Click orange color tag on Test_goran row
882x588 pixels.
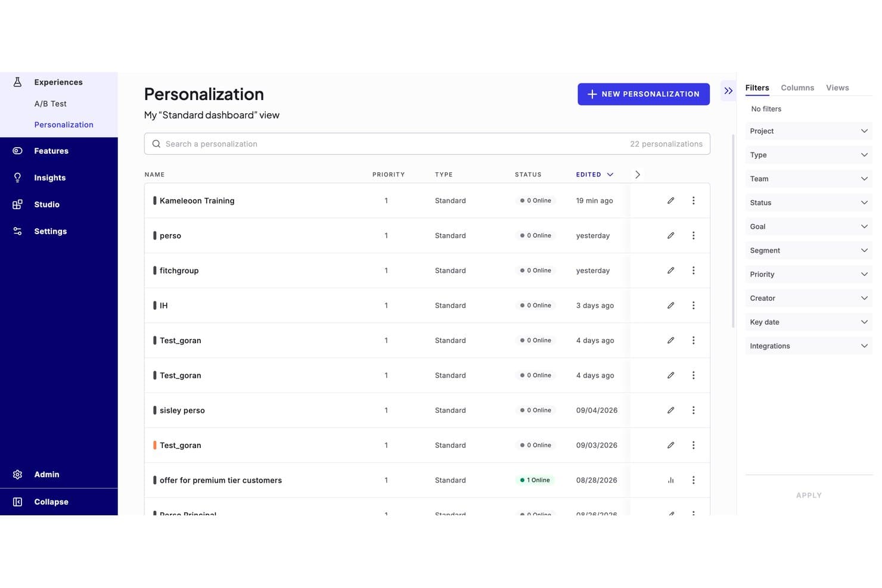(155, 445)
